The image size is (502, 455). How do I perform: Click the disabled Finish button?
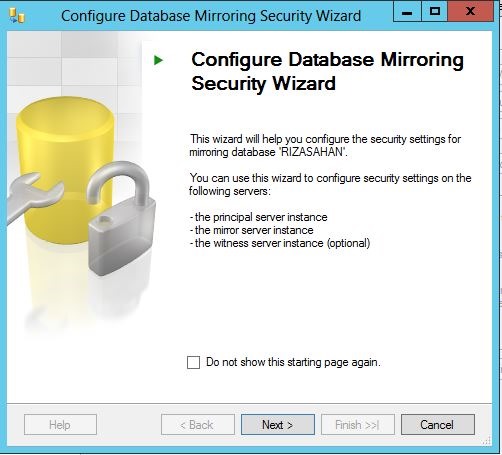point(358,425)
